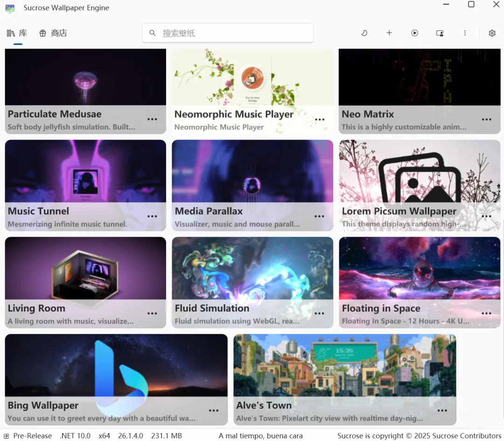The height and width of the screenshot is (441, 504).
Task: Open more options for Living Room
Action: 152,314
